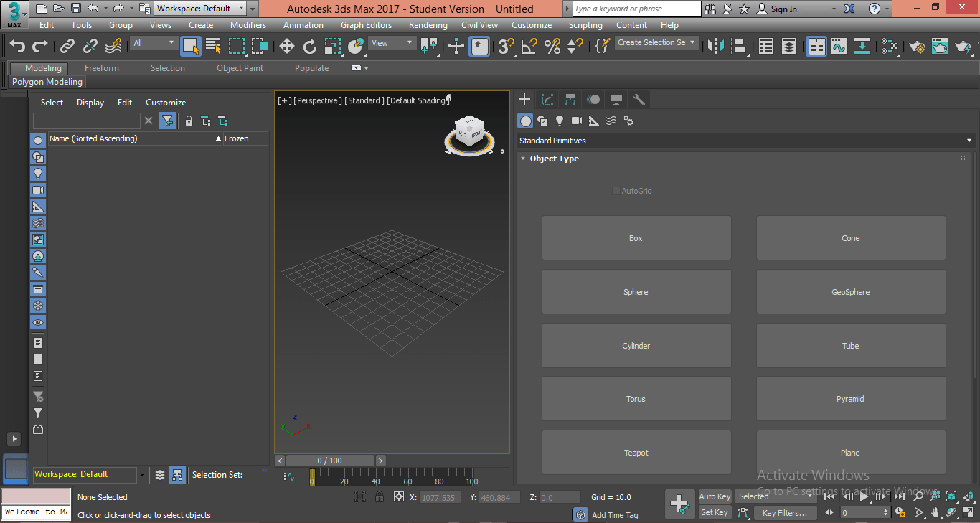This screenshot has height=523, width=980.
Task: Open the Modify panel tab
Action: pyautogui.click(x=547, y=100)
